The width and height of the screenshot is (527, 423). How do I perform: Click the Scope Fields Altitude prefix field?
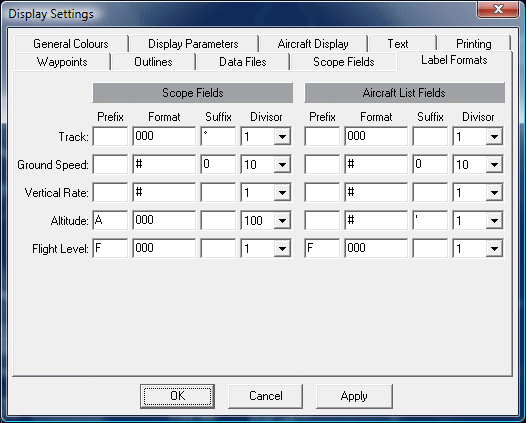point(110,220)
